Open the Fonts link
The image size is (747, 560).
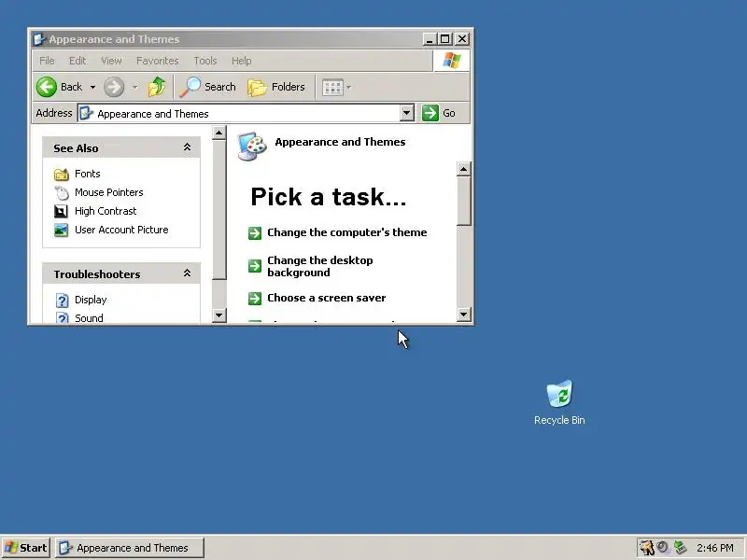point(87,174)
